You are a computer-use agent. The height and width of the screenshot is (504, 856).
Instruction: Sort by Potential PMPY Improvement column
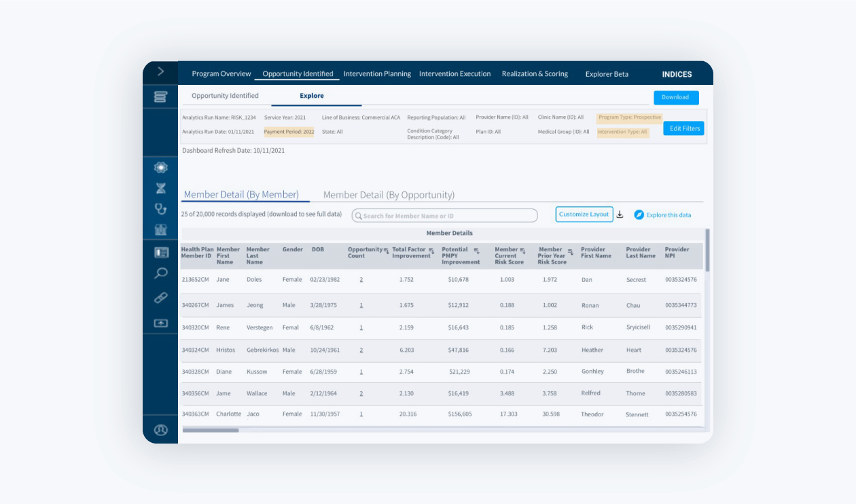click(x=476, y=251)
